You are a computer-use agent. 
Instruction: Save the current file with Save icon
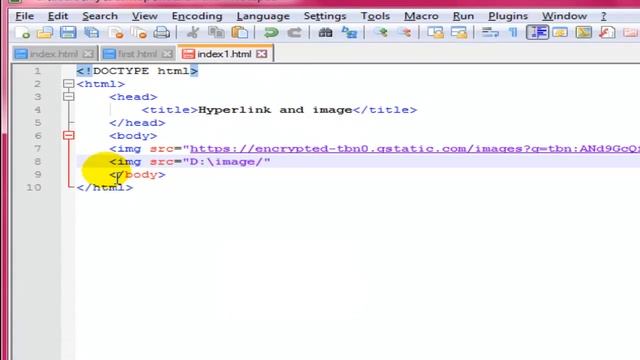(68, 32)
